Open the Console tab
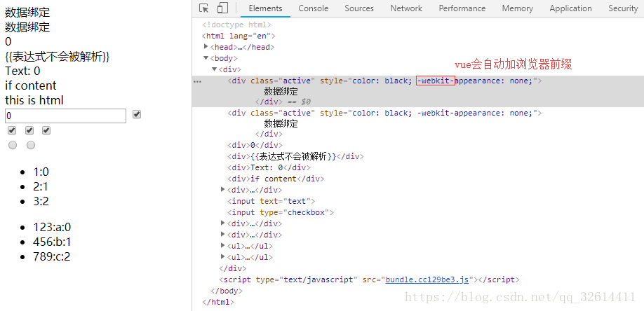 tap(314, 8)
